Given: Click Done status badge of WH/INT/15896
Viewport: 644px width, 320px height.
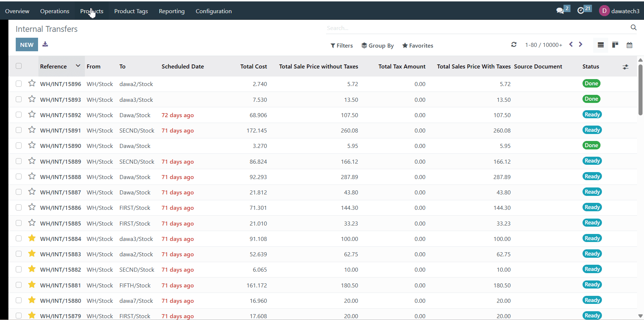Looking at the screenshot, I should [591, 83].
